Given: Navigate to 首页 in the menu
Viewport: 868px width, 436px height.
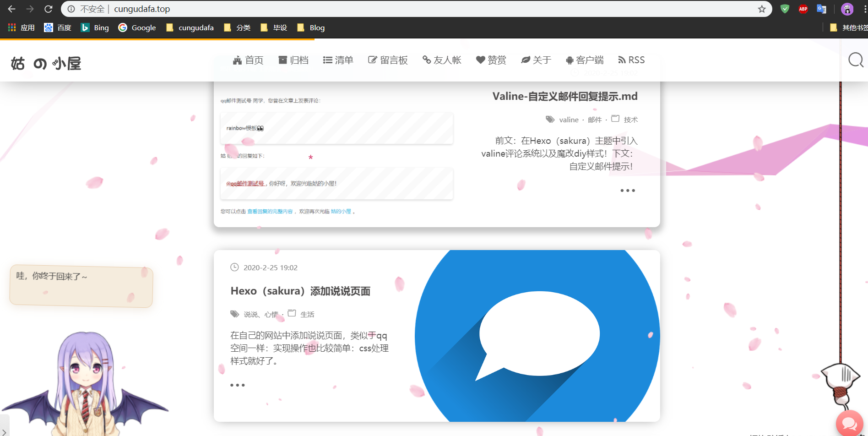Looking at the screenshot, I should click(x=248, y=60).
